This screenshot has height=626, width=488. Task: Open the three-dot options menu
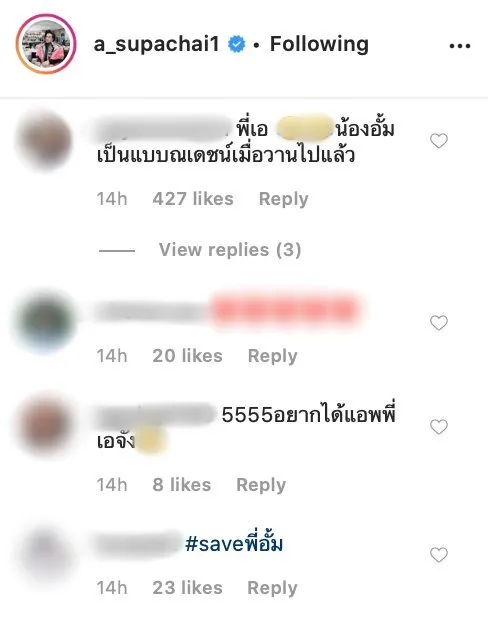click(x=460, y=46)
